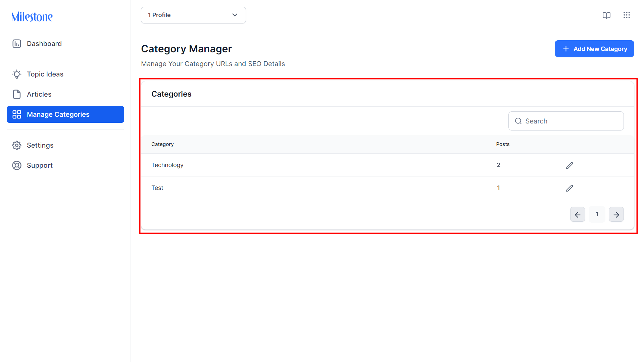The width and height of the screenshot is (644, 362).
Task: Edit the Technology category
Action: (569, 165)
